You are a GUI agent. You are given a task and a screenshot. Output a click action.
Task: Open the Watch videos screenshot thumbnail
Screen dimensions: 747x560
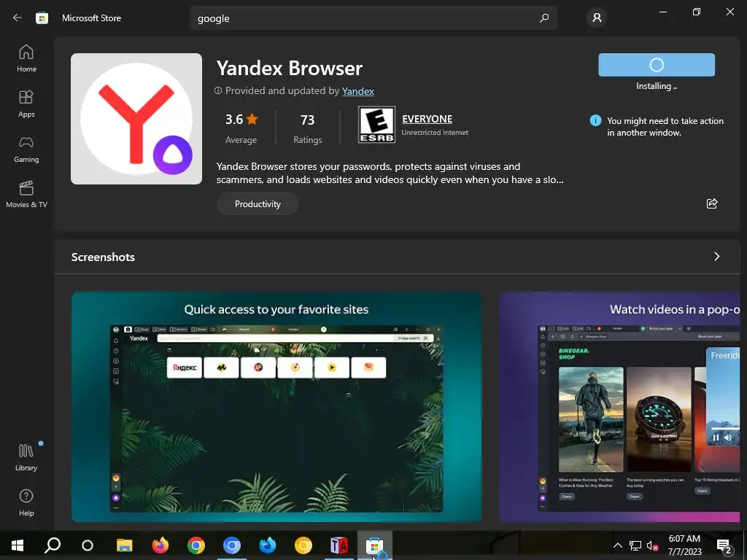[619, 407]
